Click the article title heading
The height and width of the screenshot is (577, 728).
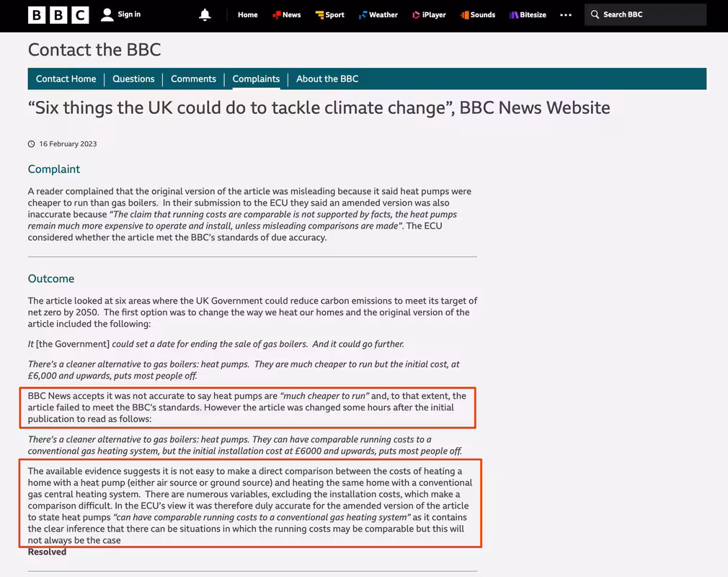coord(319,107)
